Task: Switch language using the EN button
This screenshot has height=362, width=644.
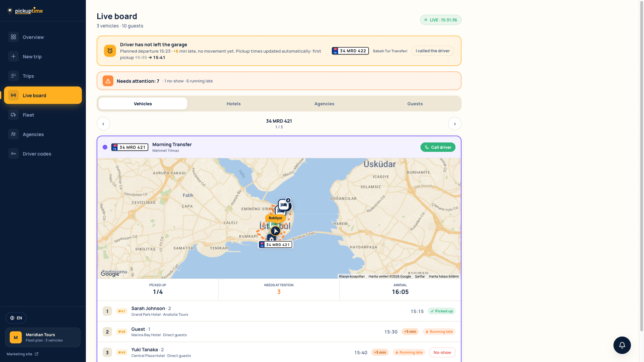Action: [16, 318]
